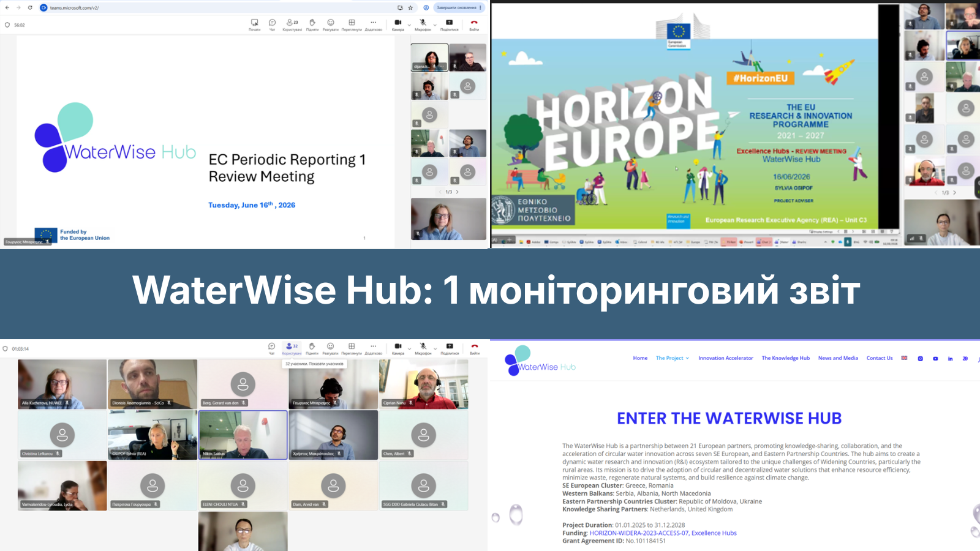Expand camera options arrow in the 01:03:14 meeting
The width and height of the screenshot is (980, 551).
pos(409,348)
